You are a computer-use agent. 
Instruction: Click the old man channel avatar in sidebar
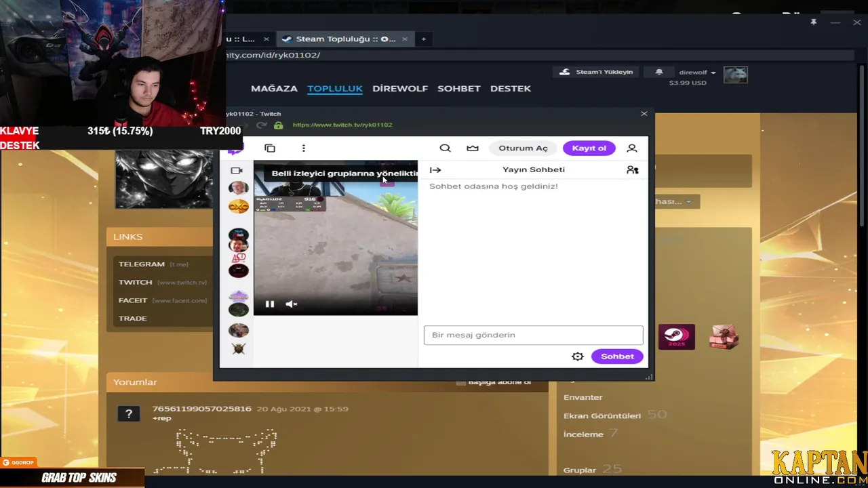pyautogui.click(x=238, y=188)
